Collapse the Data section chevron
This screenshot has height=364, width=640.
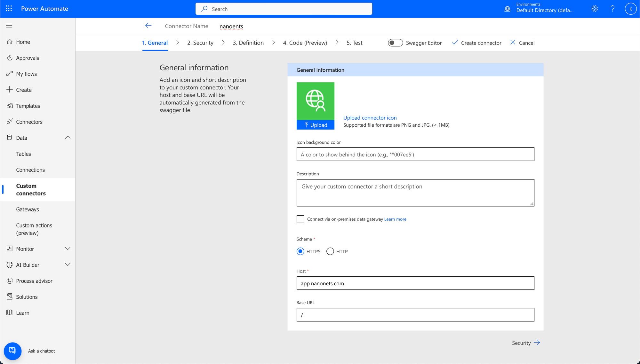(x=68, y=138)
